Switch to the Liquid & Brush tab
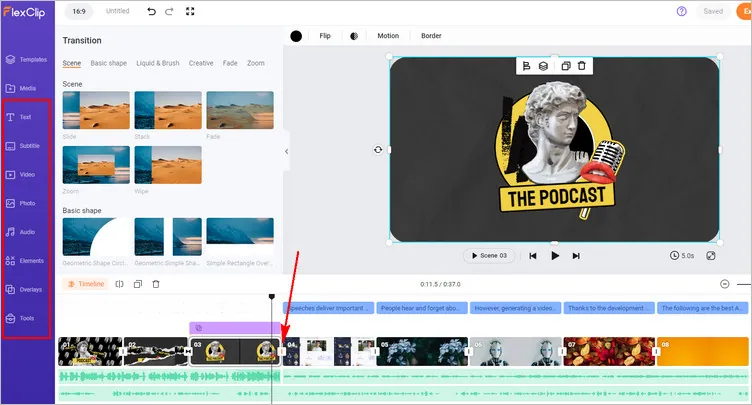The image size is (752, 405). pyautogui.click(x=158, y=63)
